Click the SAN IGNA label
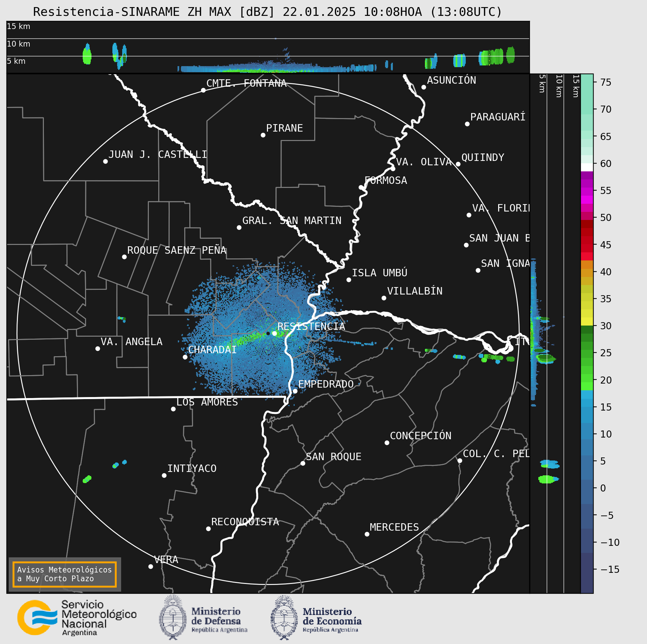 click(505, 263)
